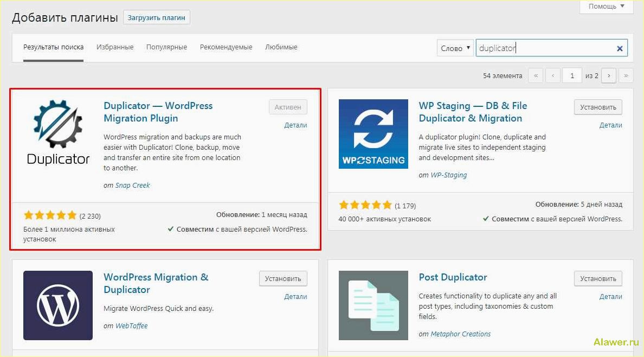The height and width of the screenshot is (357, 644).
Task: Open the Post Duplicator plugin icon
Action: pos(373,305)
